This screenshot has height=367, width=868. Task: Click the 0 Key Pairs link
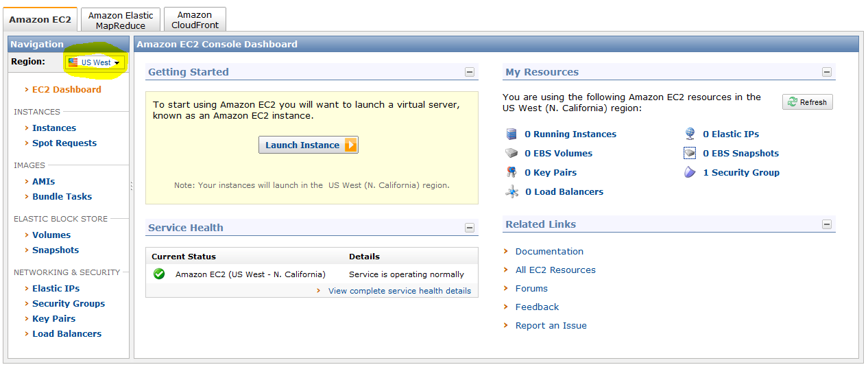point(551,173)
